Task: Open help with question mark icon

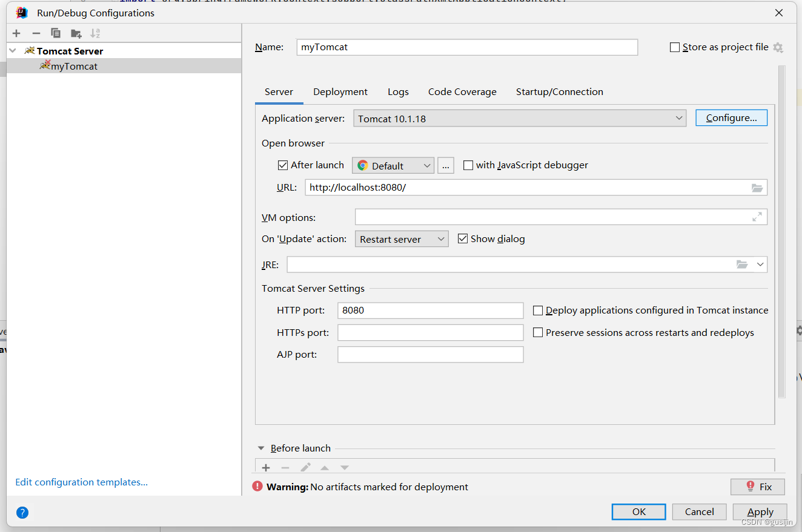Action: pos(22,513)
